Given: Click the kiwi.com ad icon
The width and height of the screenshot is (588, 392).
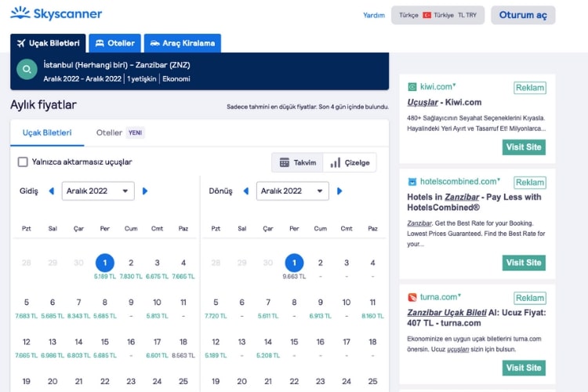Looking at the screenshot, I should [412, 87].
